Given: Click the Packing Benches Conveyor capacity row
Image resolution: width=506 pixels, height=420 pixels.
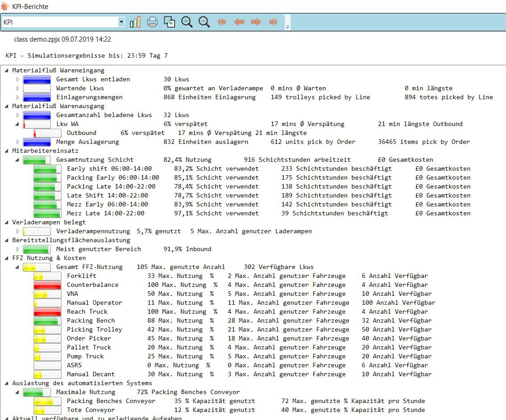Looking at the screenshot, I should click(x=111, y=401).
